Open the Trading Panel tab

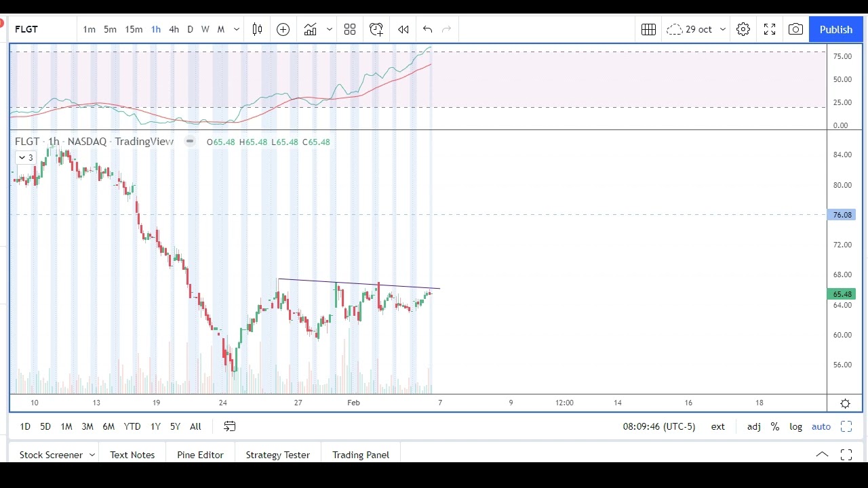pos(361,455)
